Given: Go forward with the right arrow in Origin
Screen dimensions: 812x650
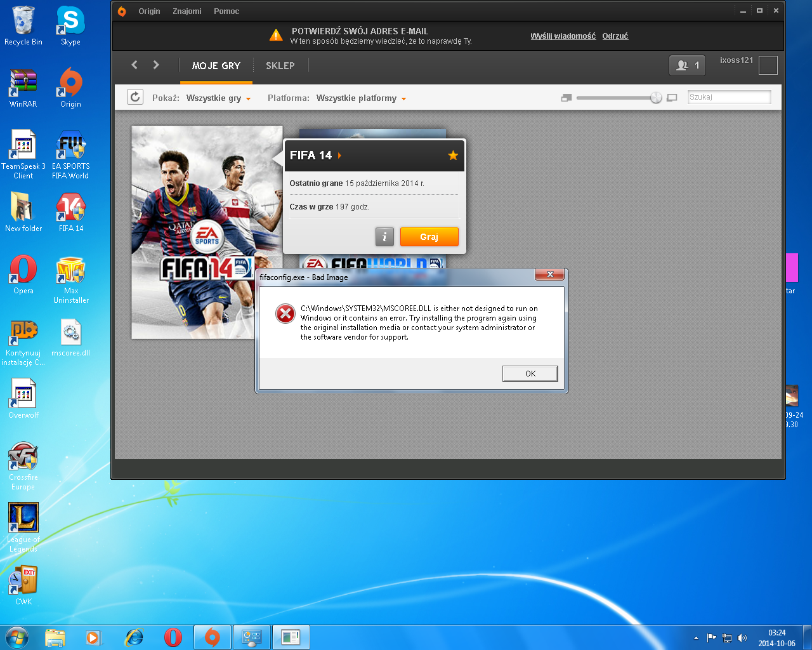Looking at the screenshot, I should point(156,65).
